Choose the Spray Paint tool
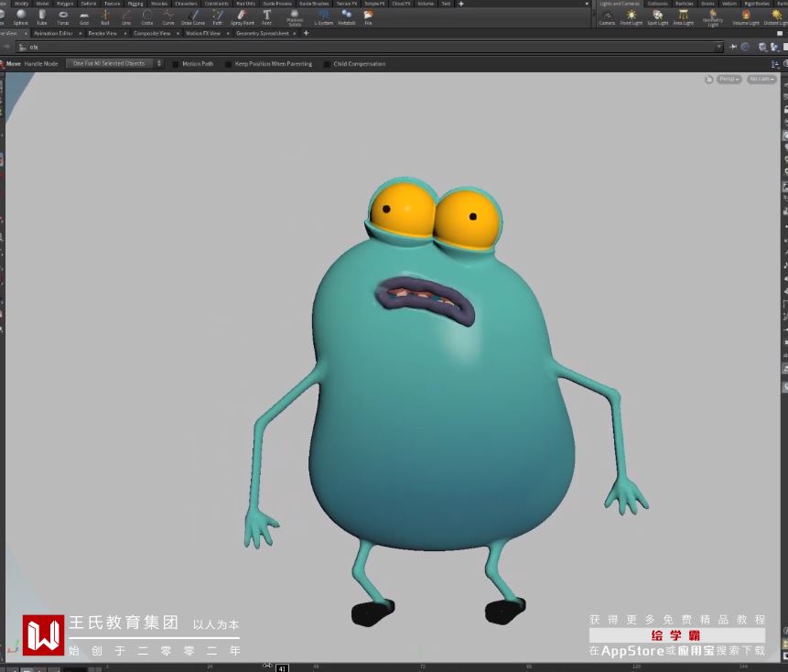This screenshot has width=788, height=672. click(243, 16)
